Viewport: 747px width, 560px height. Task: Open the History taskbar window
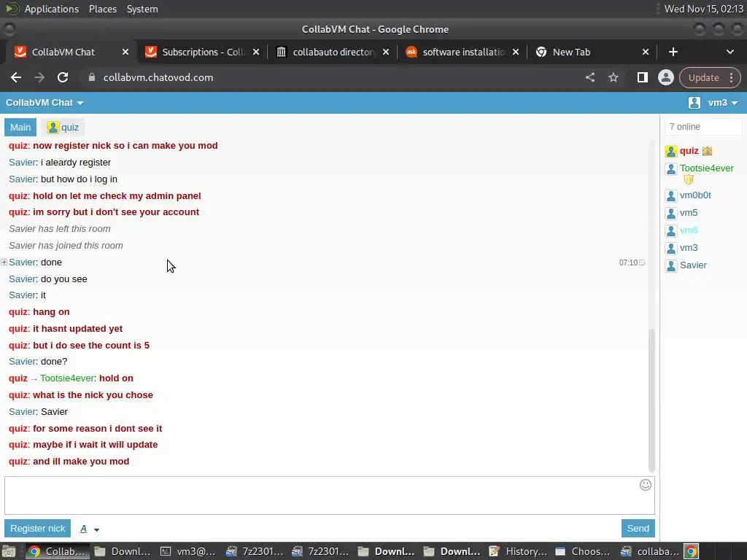tap(518, 551)
